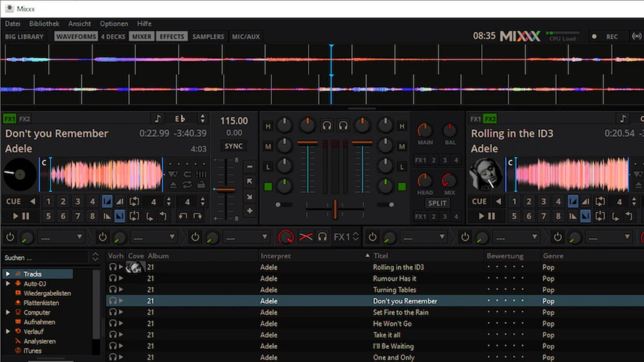644x362 pixels.
Task: Click the crossfader handle
Action: click(335, 209)
